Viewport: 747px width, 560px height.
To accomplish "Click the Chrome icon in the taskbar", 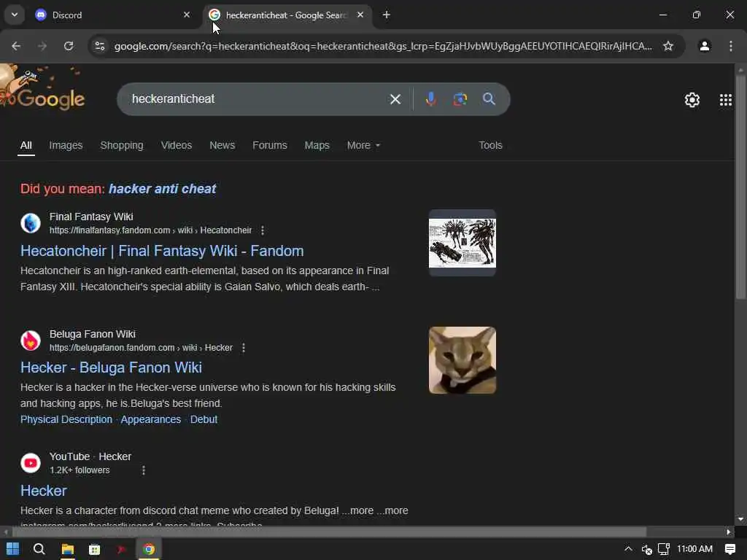I will click(149, 549).
